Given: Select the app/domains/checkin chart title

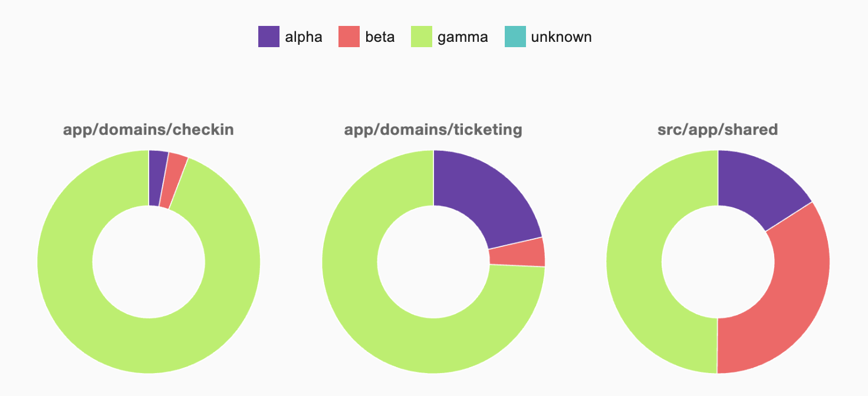Looking at the screenshot, I should point(149,130).
